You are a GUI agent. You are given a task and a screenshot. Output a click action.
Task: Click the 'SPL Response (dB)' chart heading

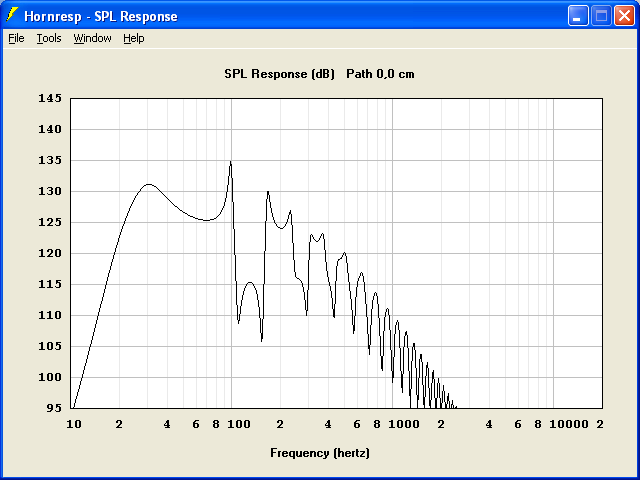coord(279,74)
